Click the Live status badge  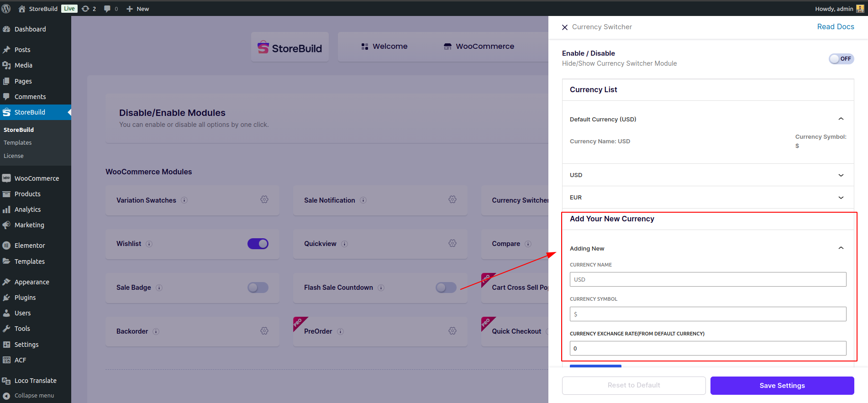pos(69,9)
